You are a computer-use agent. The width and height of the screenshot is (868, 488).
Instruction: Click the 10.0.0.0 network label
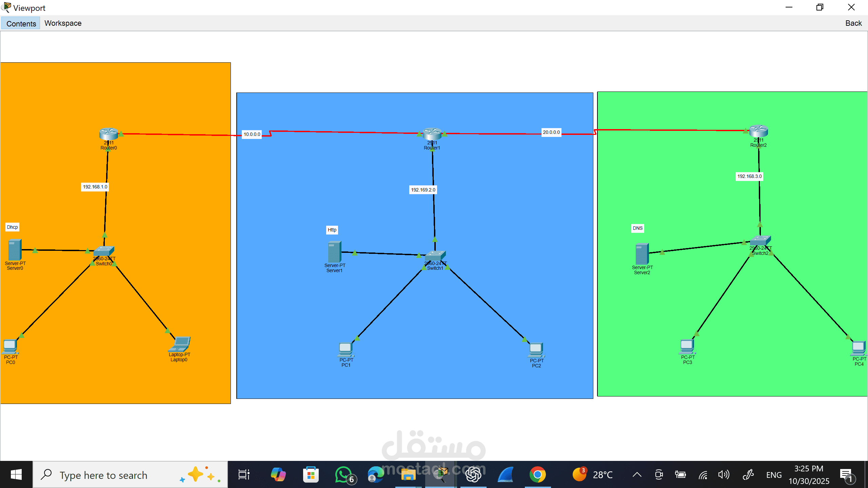click(252, 134)
